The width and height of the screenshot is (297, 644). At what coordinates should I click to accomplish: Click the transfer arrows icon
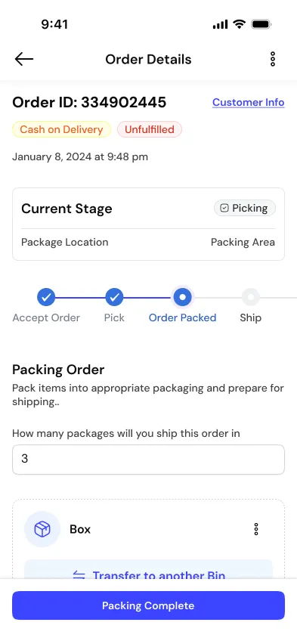click(79, 574)
